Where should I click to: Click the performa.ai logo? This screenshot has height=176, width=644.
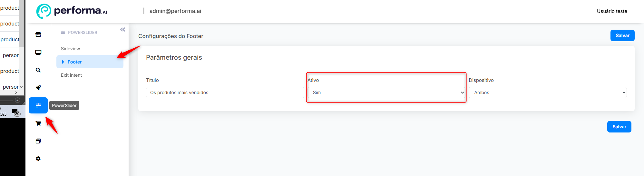tap(72, 11)
